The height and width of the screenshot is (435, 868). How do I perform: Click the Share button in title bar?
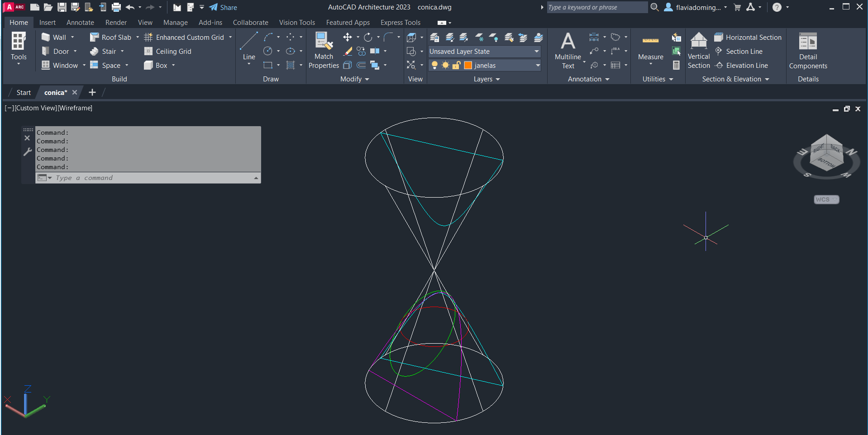[224, 7]
